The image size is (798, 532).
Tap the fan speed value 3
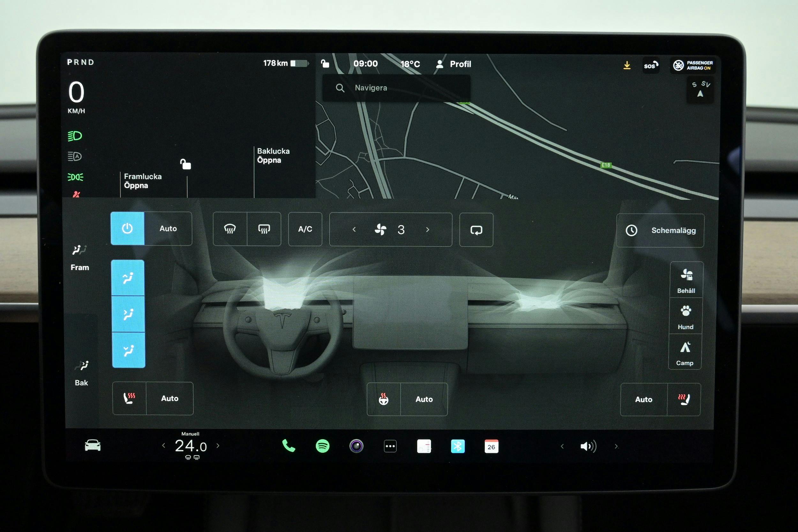(401, 230)
